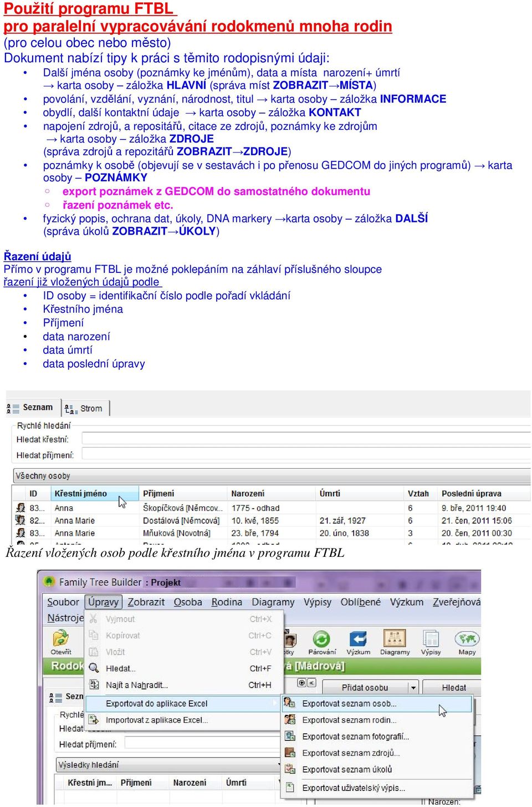Click the Kopírovat menu icon

pyautogui.click(x=94, y=635)
